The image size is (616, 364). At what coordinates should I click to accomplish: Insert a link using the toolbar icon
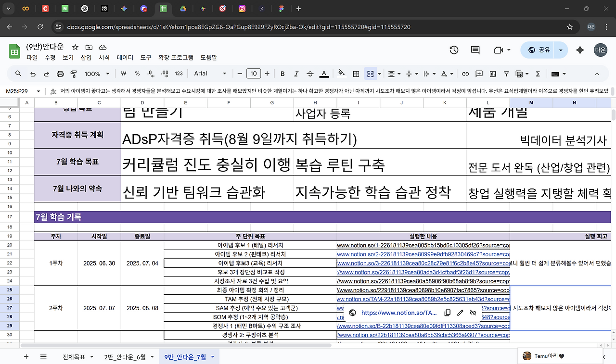pyautogui.click(x=465, y=74)
